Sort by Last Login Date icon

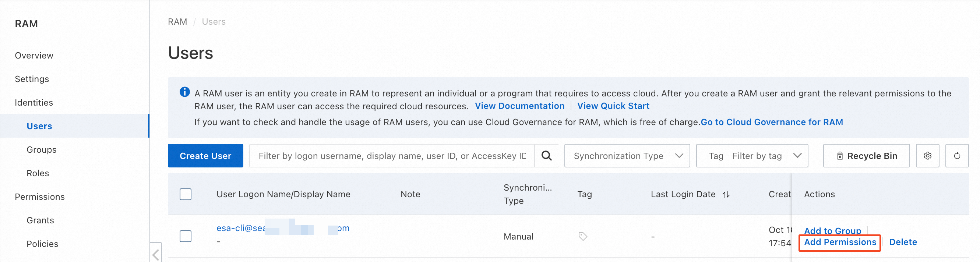click(x=726, y=194)
